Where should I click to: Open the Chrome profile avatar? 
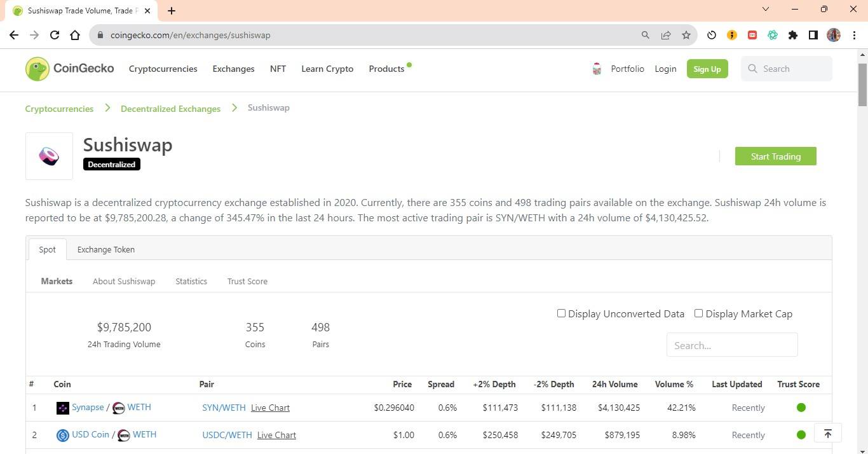[x=833, y=35]
